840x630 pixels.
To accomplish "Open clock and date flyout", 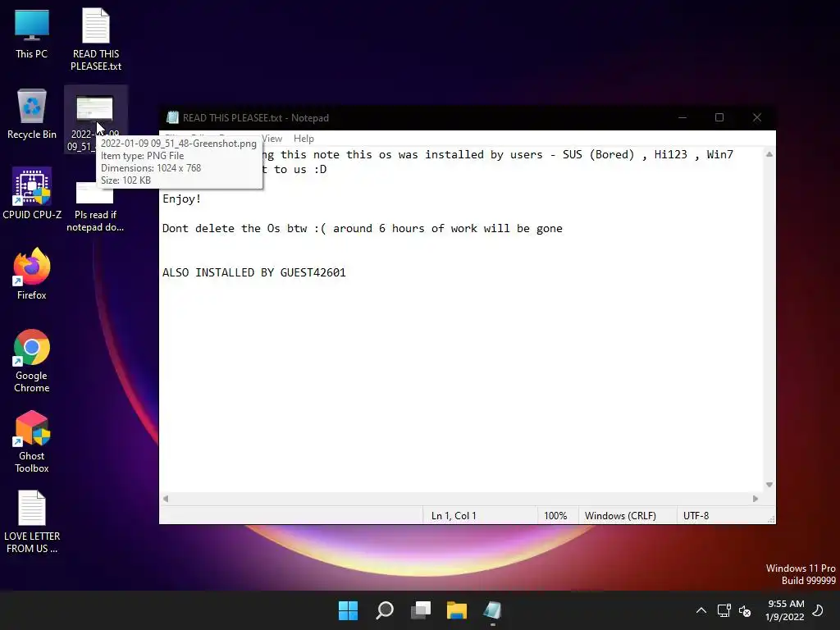I will pyautogui.click(x=785, y=610).
